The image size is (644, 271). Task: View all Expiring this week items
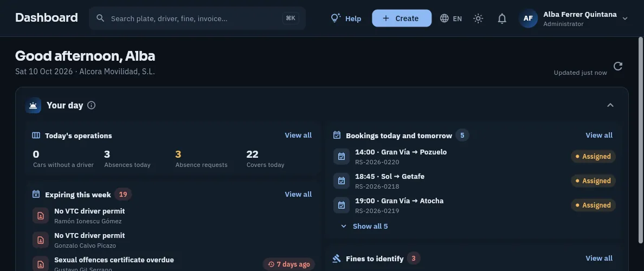pos(298,194)
